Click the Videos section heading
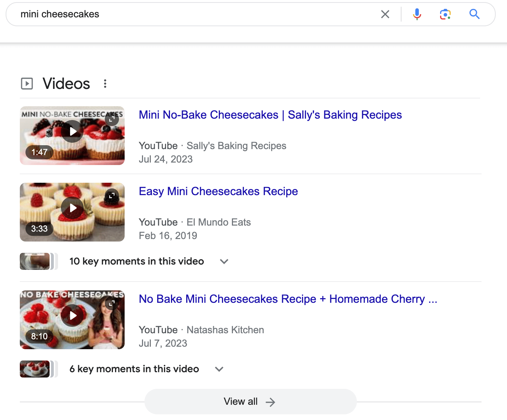Screen dimensions: 507x420 pyautogui.click(x=66, y=84)
